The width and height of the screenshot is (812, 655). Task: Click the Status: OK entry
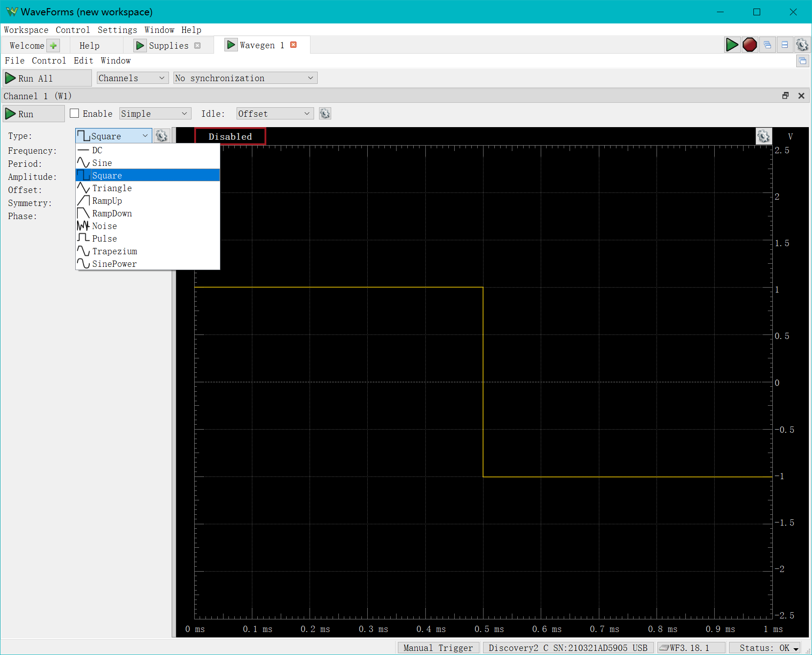coord(764,648)
